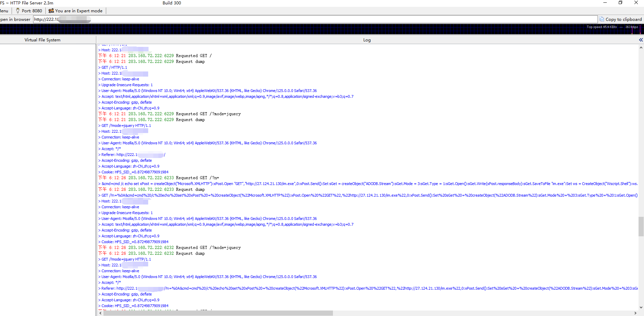The height and width of the screenshot is (316, 644).
Task: Select the log line 'Requested GET /' from port 6229
Action: click(x=155, y=56)
